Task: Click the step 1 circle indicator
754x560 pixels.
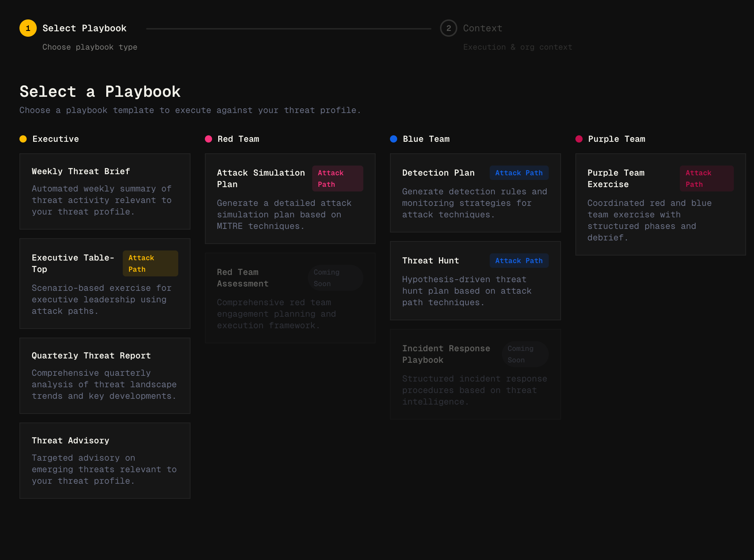Action: (28, 28)
